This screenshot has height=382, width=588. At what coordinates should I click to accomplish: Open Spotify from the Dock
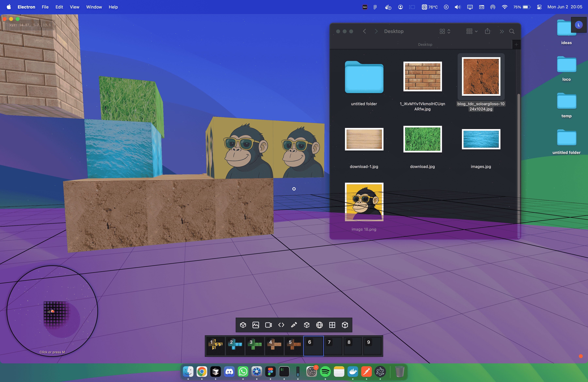pyautogui.click(x=325, y=372)
